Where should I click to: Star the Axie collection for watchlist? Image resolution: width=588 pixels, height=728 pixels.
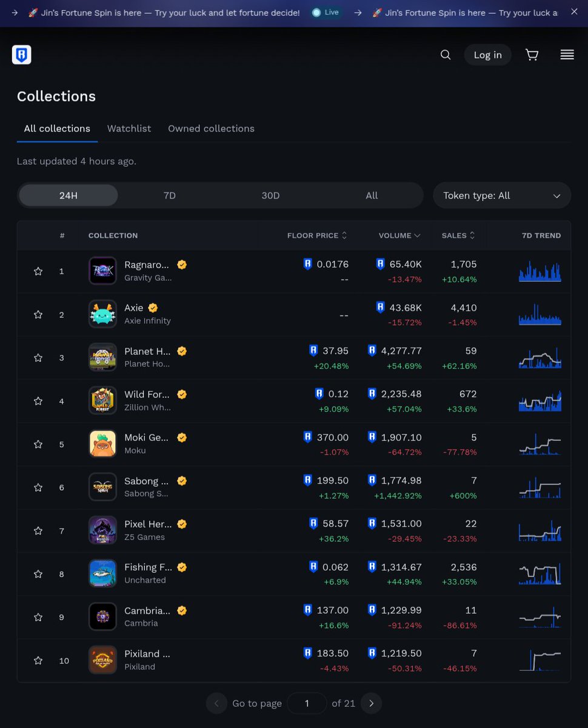(38, 314)
